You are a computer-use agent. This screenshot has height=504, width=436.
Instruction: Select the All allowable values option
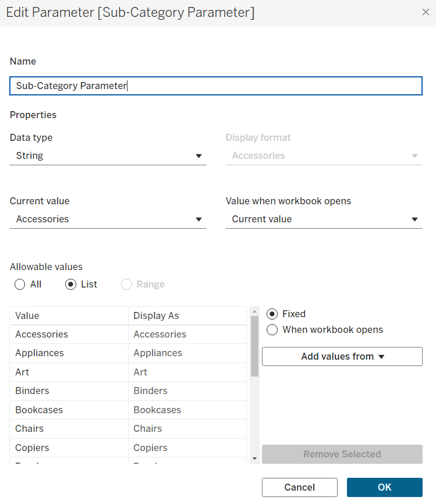(x=20, y=285)
